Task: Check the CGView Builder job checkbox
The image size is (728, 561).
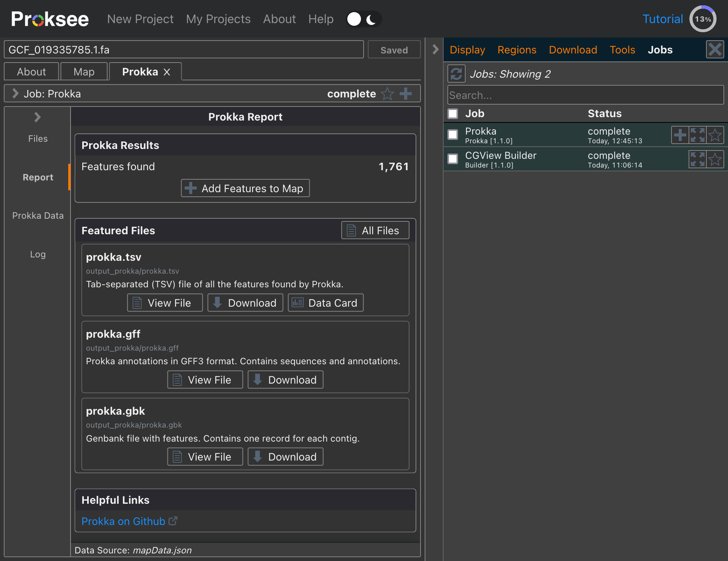Action: [453, 159]
